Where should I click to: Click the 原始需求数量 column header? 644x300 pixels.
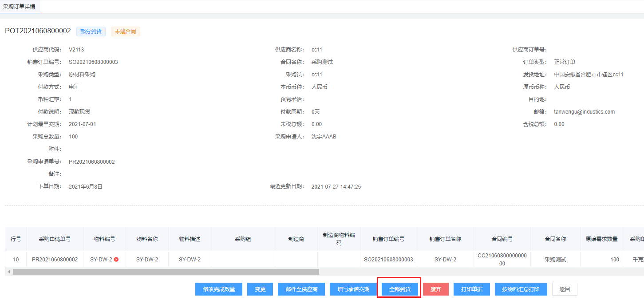[x=601, y=239]
